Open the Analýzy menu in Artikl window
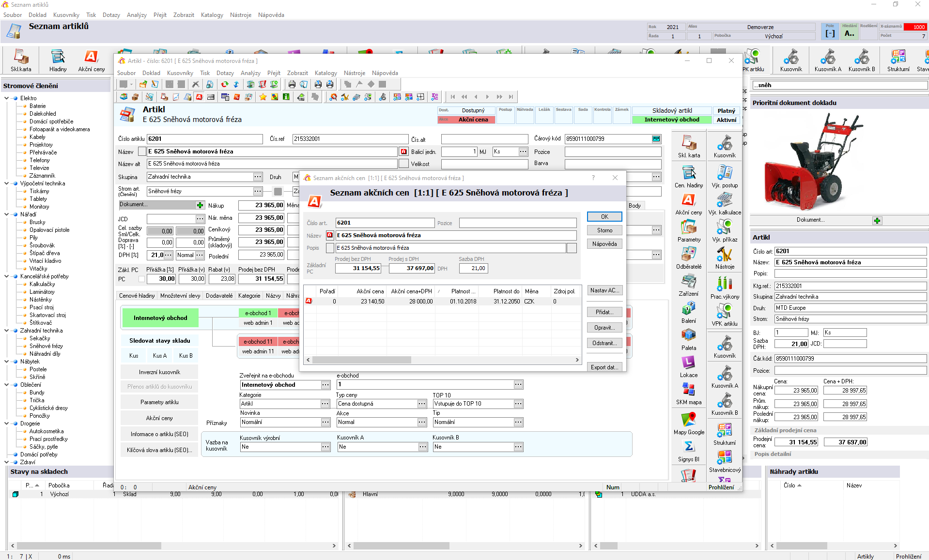Viewport: 929px width, 560px height. (250, 73)
